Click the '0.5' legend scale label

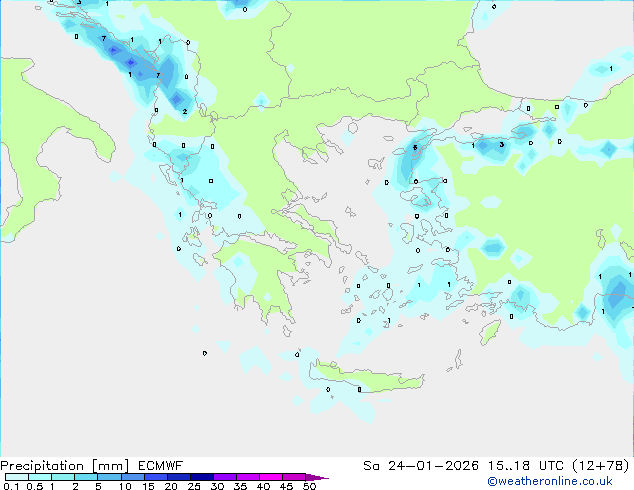tap(35, 486)
